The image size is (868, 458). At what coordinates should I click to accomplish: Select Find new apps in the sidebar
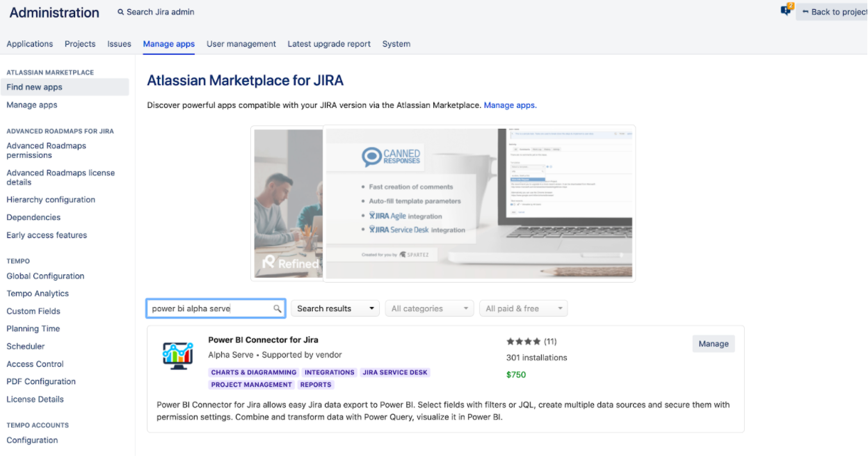coord(64,87)
